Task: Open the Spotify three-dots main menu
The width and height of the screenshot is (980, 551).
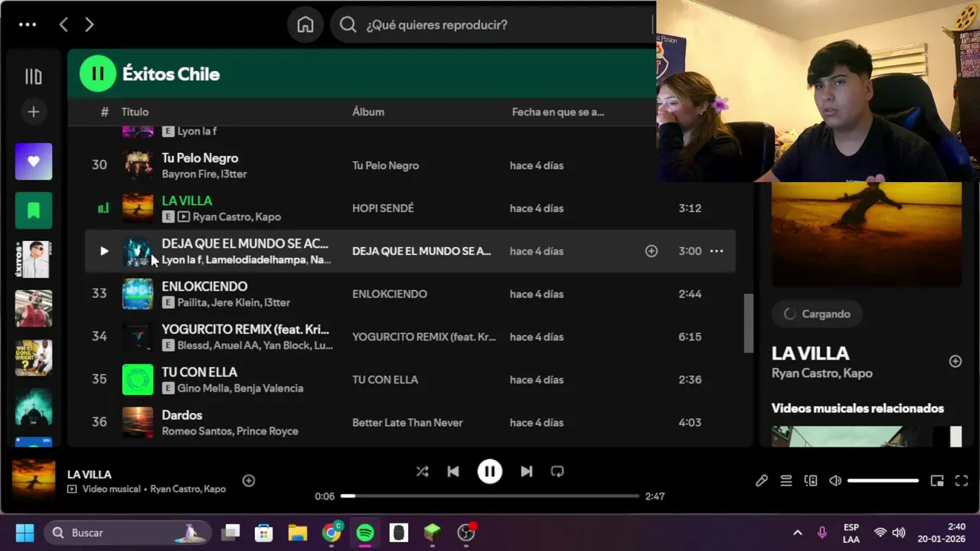Action: click(x=28, y=24)
